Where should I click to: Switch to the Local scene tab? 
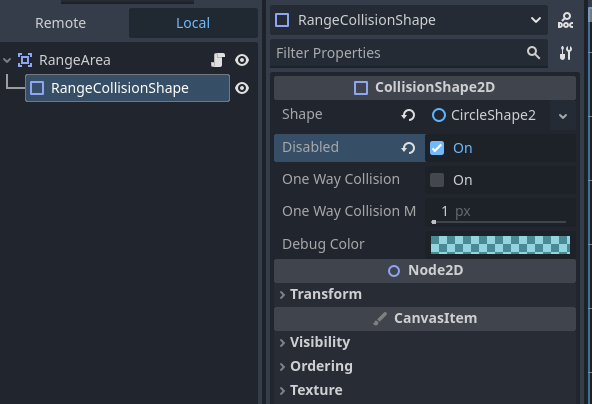[193, 23]
